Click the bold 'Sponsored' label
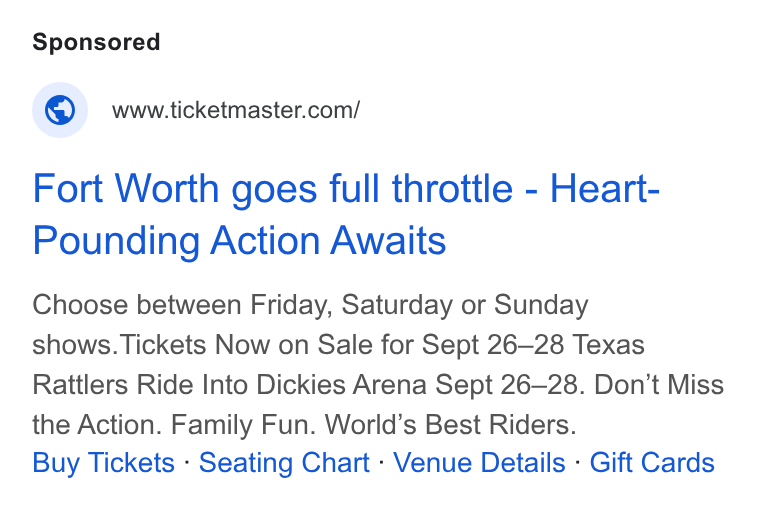Image resolution: width=760 pixels, height=506 pixels. (x=96, y=42)
